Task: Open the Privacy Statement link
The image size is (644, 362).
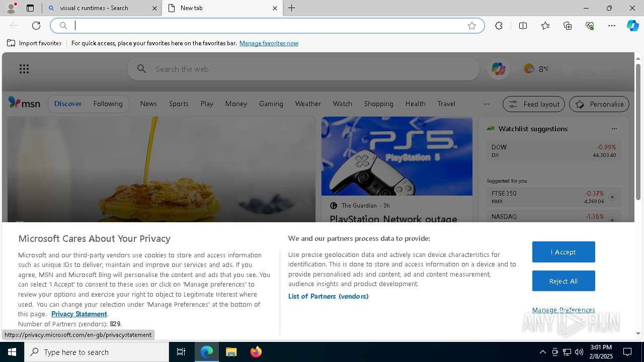Action: tap(79, 314)
